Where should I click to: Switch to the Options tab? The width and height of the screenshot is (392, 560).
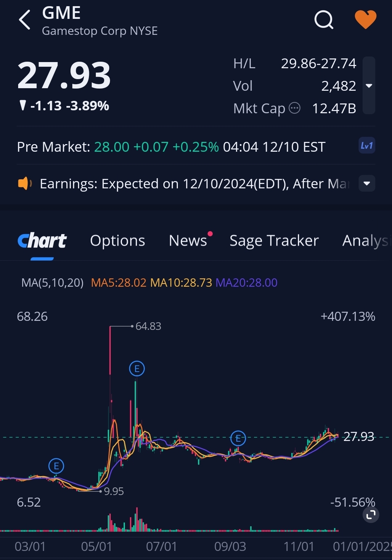tap(118, 241)
